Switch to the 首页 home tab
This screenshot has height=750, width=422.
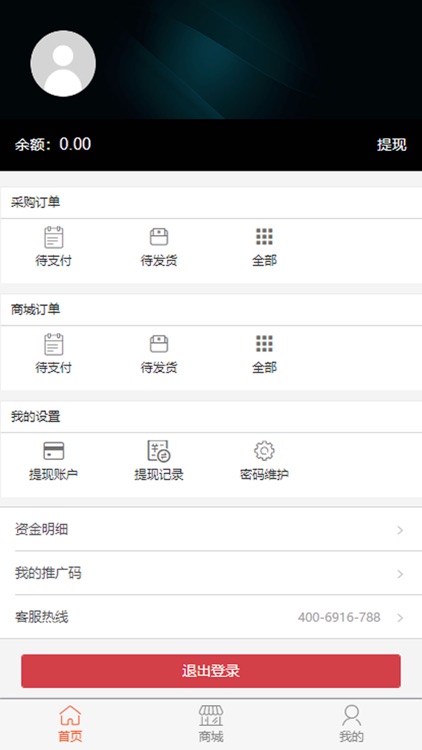[70, 724]
